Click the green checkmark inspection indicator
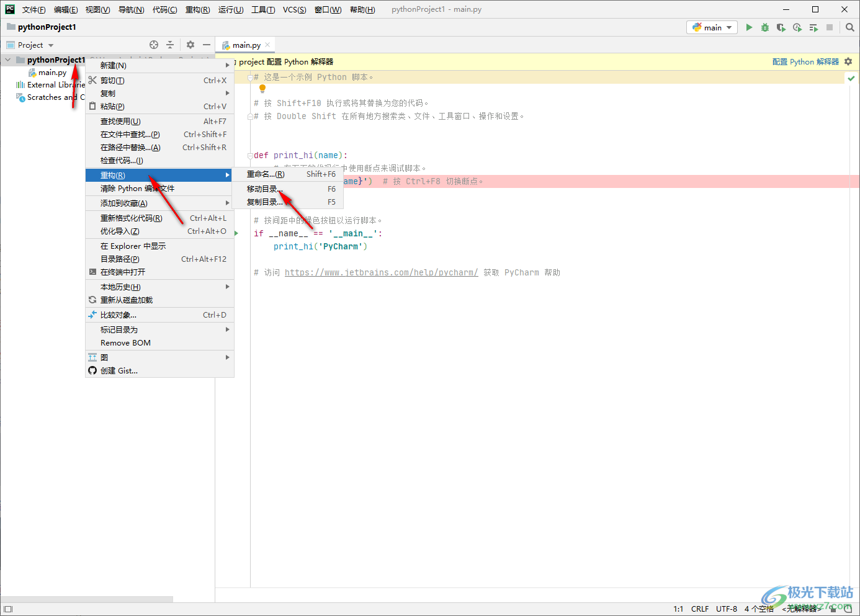Viewport: 860px width, 616px height. click(x=851, y=78)
